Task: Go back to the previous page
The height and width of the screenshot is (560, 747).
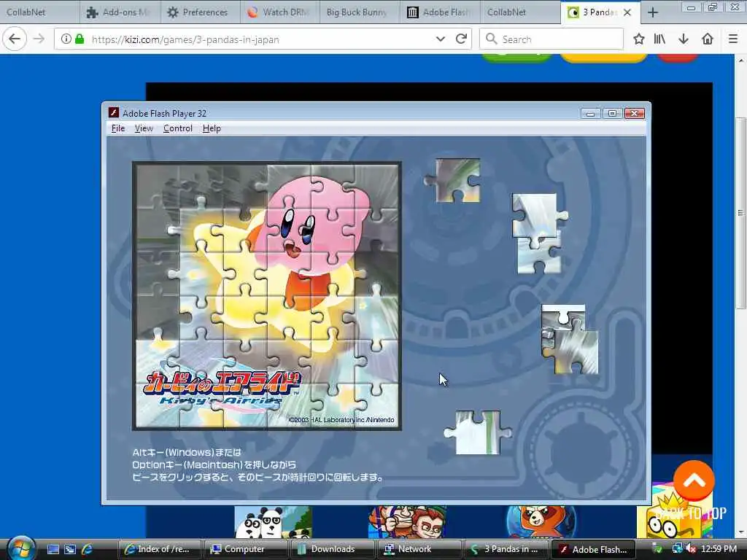Action: click(x=15, y=39)
